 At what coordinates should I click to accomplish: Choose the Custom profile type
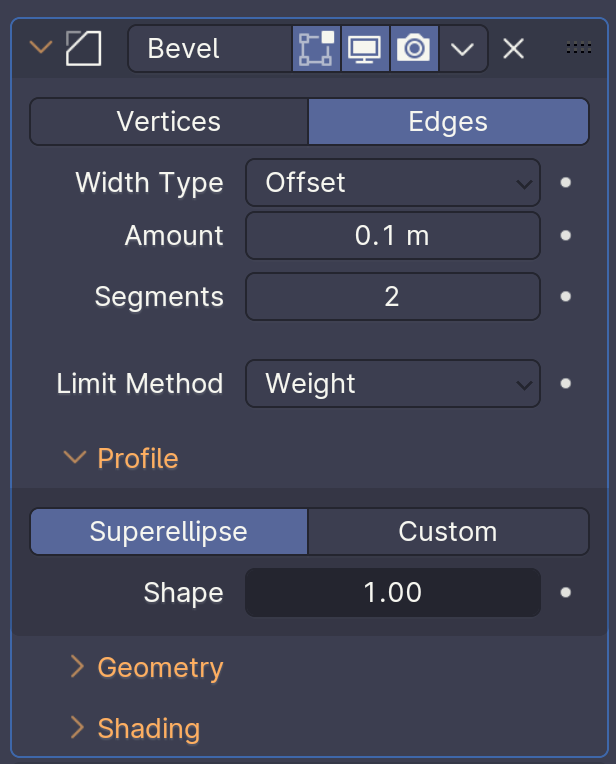448,531
